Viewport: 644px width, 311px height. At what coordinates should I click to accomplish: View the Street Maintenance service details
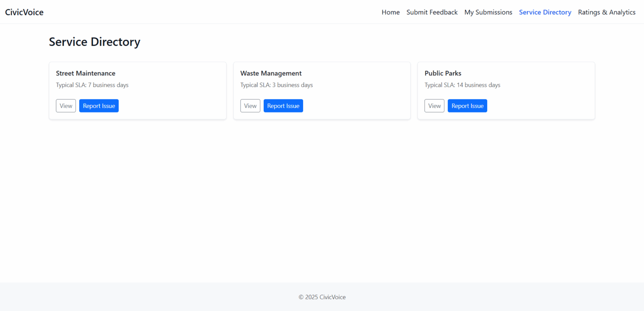tap(66, 106)
